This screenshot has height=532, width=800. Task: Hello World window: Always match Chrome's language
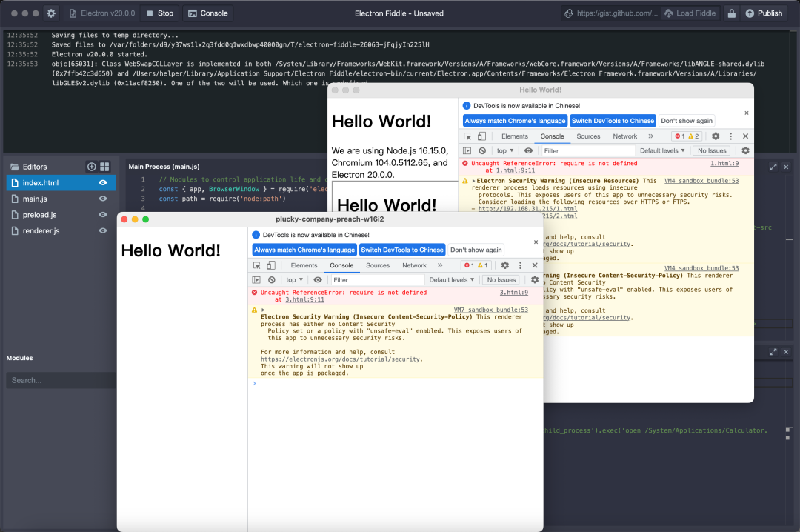click(515, 121)
